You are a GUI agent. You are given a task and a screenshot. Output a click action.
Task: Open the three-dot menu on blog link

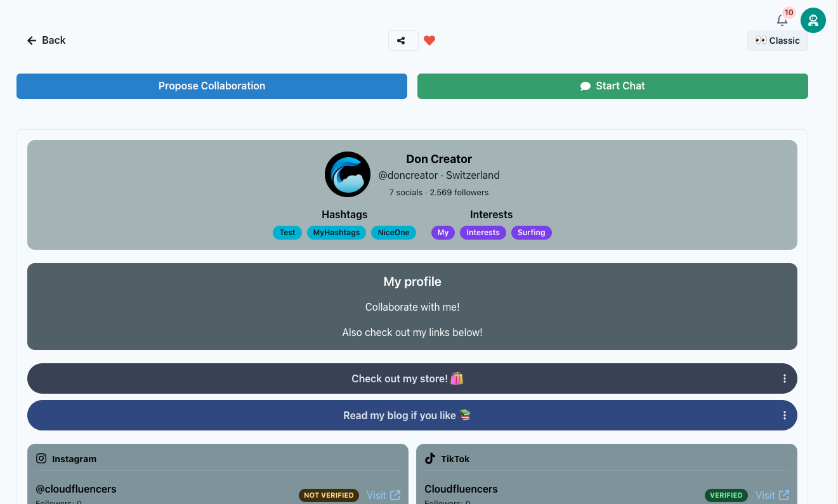tap(785, 415)
